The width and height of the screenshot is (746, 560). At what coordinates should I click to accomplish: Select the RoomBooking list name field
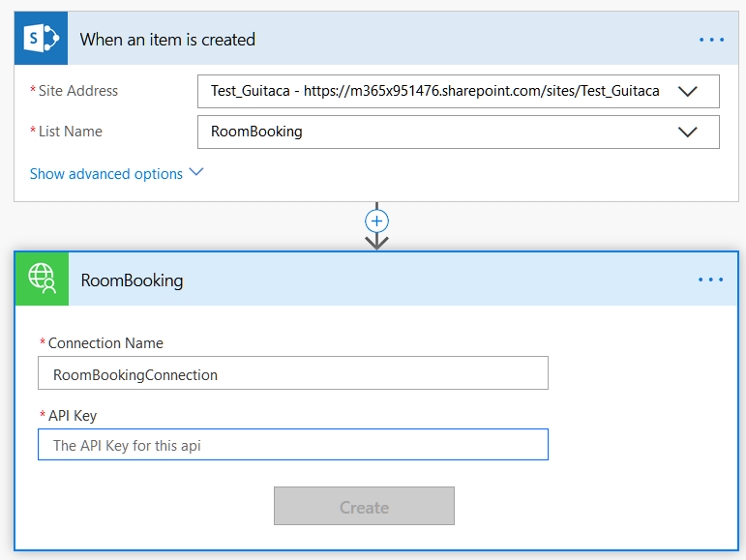459,132
